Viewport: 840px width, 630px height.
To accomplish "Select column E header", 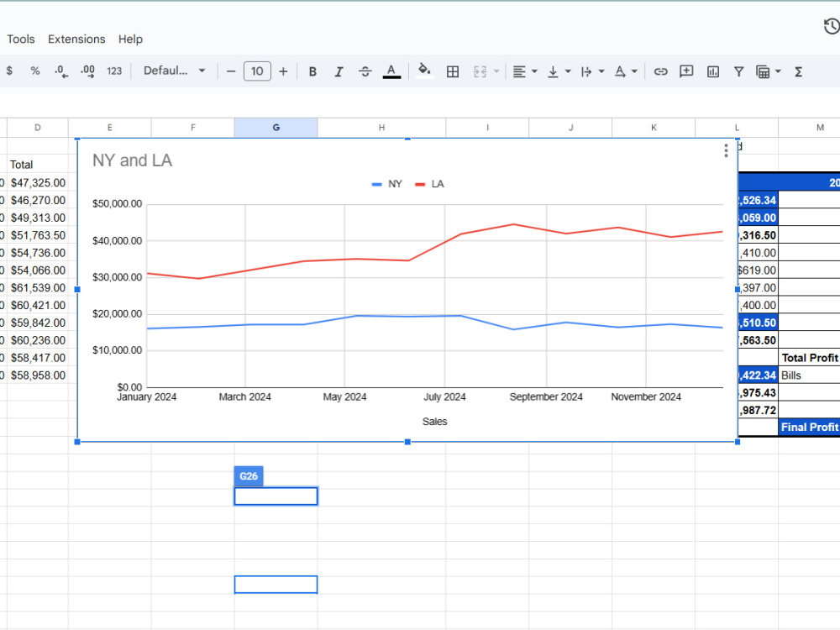I will click(x=110, y=128).
